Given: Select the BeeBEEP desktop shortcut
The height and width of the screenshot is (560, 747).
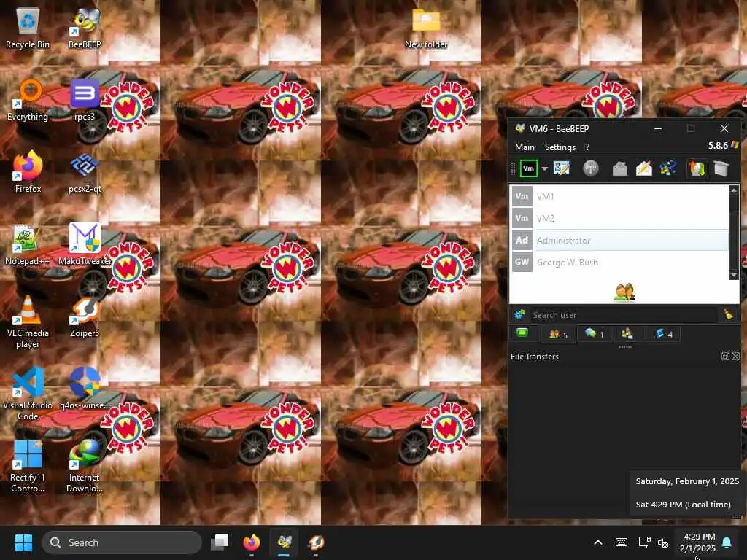Looking at the screenshot, I should point(85,28).
